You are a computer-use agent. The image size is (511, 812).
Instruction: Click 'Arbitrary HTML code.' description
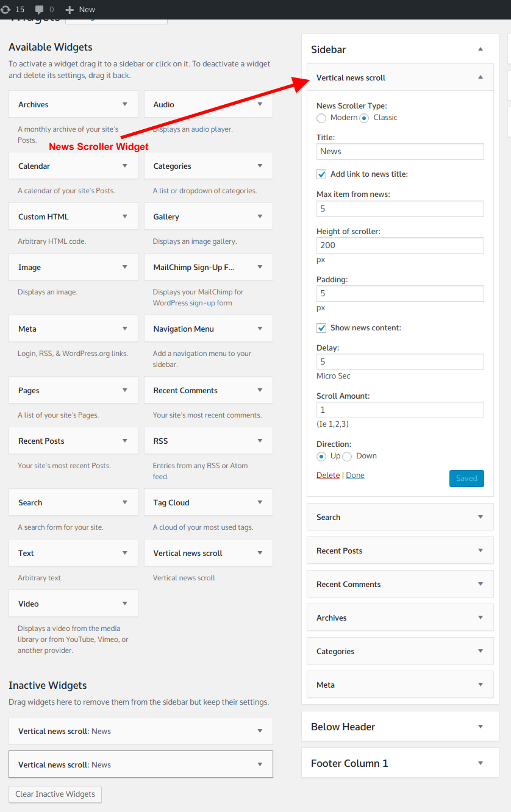[x=52, y=241]
